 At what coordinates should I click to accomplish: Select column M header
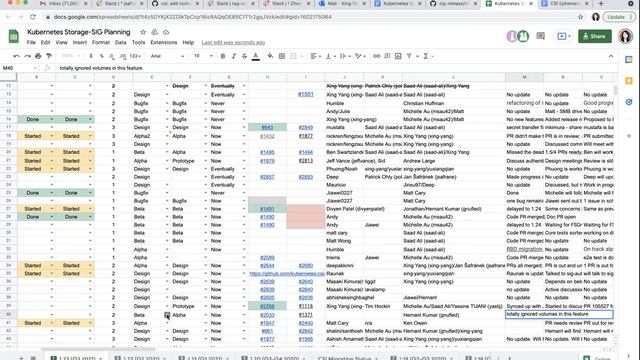524,77
